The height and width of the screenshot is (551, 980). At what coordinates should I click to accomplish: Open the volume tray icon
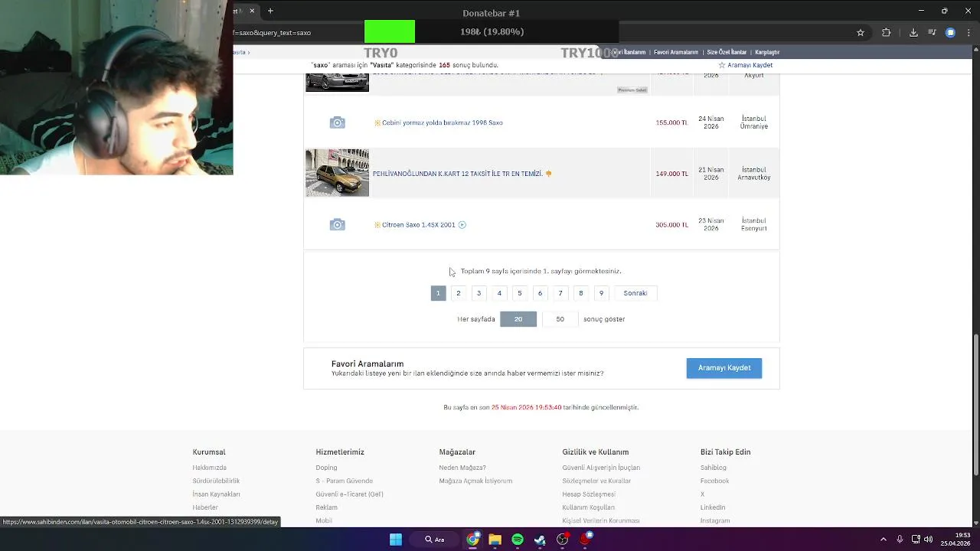click(x=928, y=540)
